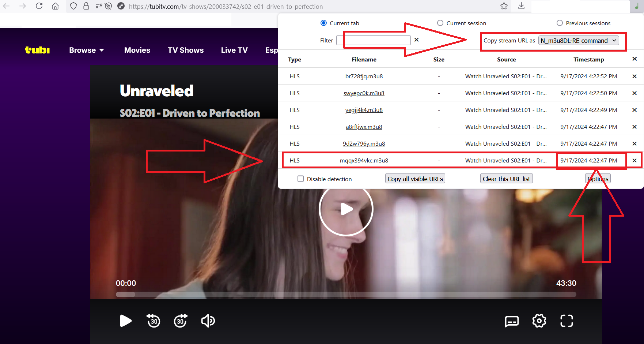Open the TV Shows section

186,50
